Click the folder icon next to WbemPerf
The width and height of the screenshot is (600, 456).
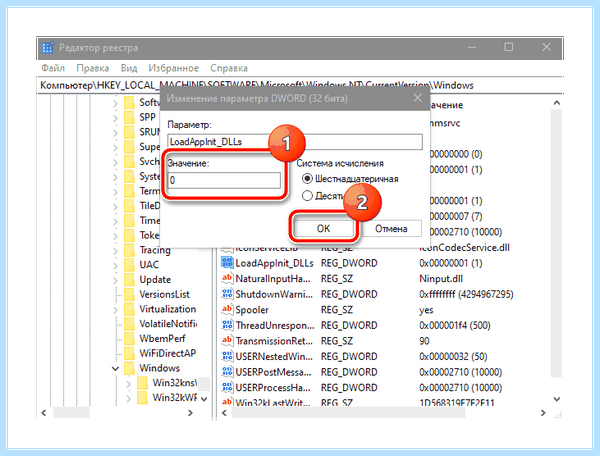click(x=129, y=339)
